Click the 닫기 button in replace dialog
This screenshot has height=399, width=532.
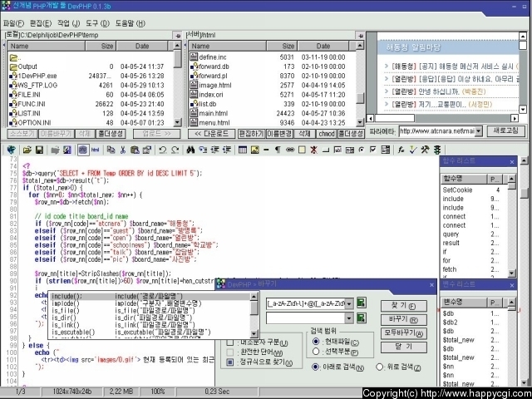[403, 347]
